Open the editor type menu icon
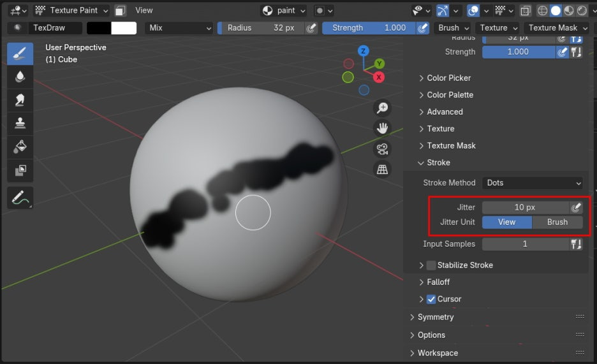 18,11
